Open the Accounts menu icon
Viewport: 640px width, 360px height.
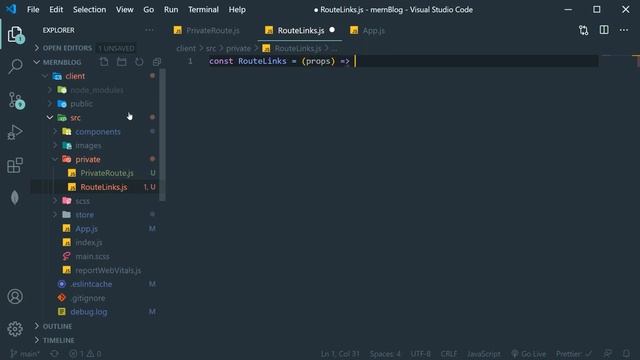[15, 296]
